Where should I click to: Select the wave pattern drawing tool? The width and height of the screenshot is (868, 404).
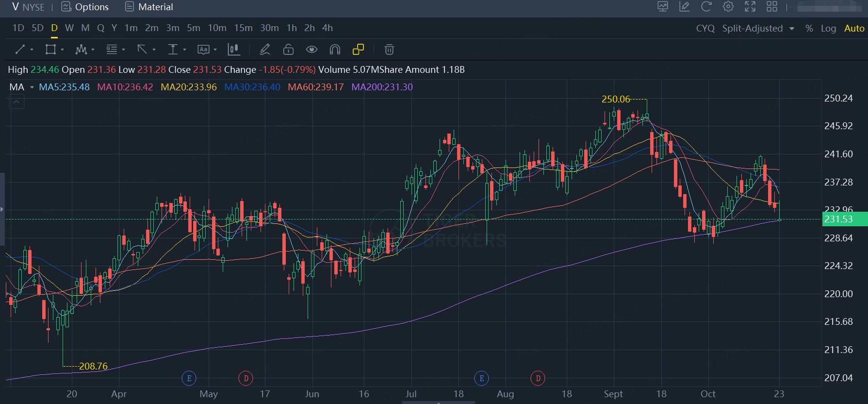(x=81, y=50)
